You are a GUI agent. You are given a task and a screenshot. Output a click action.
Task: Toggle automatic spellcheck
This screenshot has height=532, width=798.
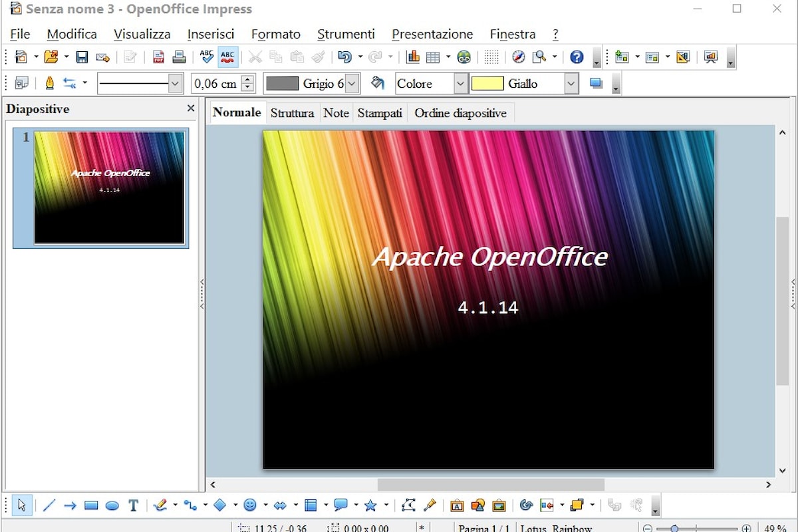click(228, 57)
